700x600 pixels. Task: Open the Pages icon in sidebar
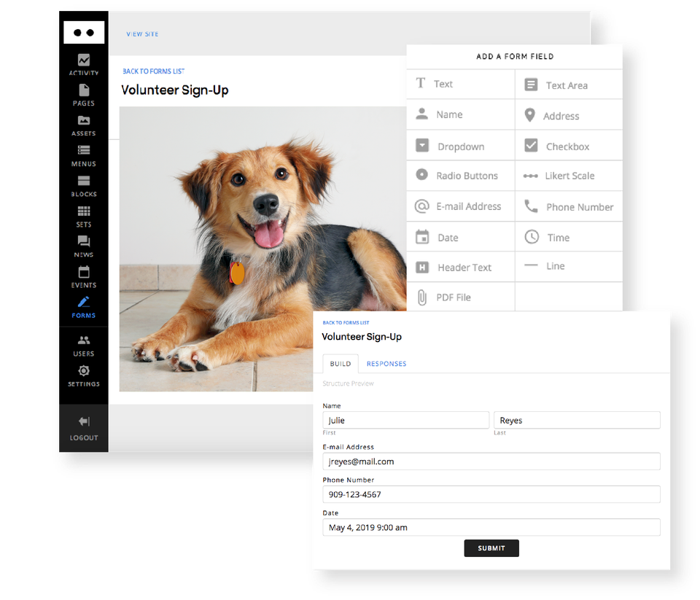84,91
